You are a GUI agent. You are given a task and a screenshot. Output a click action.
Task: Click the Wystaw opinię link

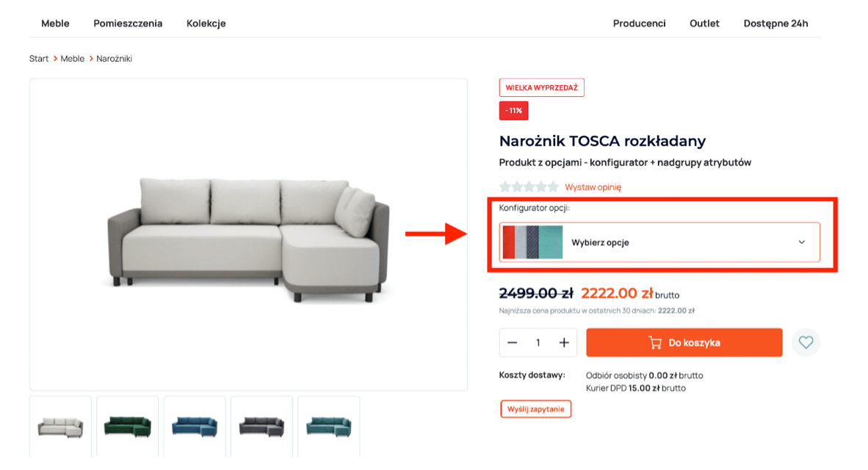[x=593, y=187]
